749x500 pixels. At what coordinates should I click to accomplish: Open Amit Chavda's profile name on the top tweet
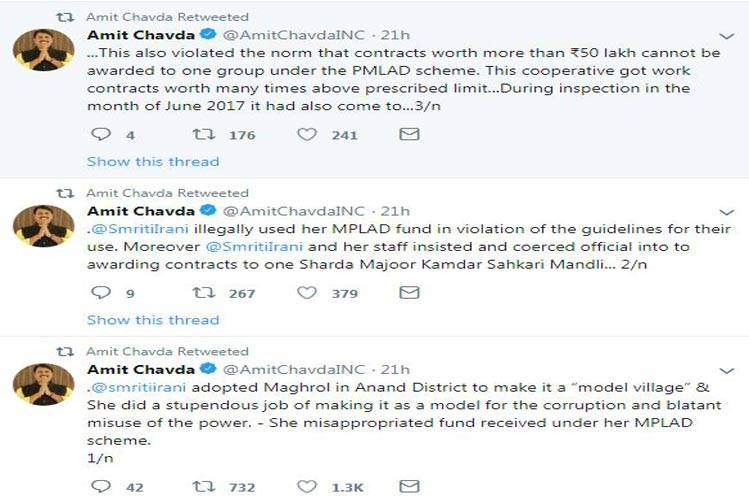[x=140, y=36]
